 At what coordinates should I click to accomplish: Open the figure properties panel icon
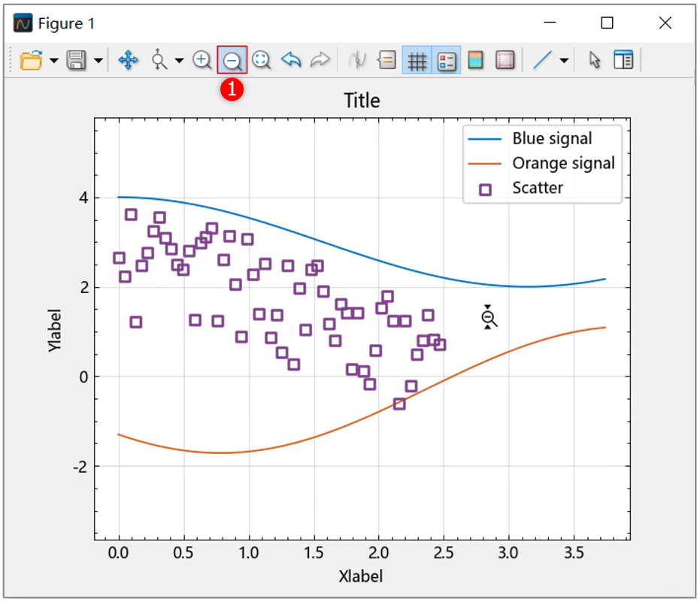point(623,61)
